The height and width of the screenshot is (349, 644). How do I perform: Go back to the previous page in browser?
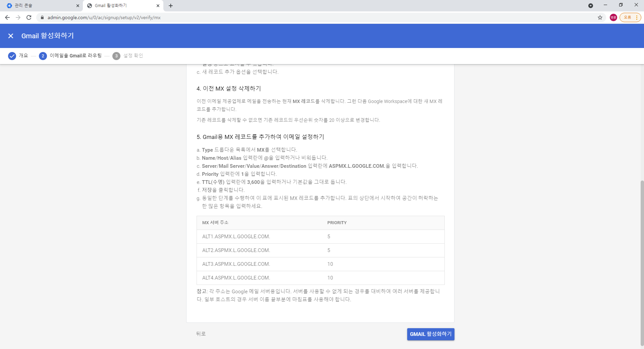[7, 17]
